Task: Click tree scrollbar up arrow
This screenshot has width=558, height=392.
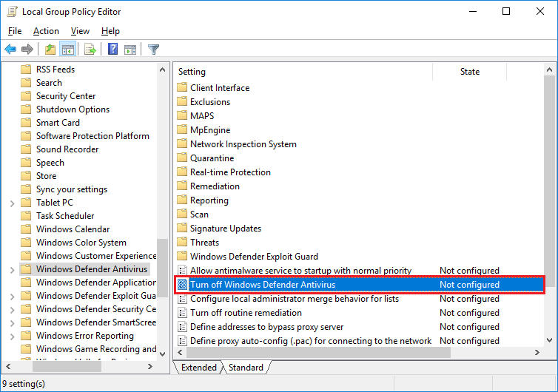Action: pos(162,70)
